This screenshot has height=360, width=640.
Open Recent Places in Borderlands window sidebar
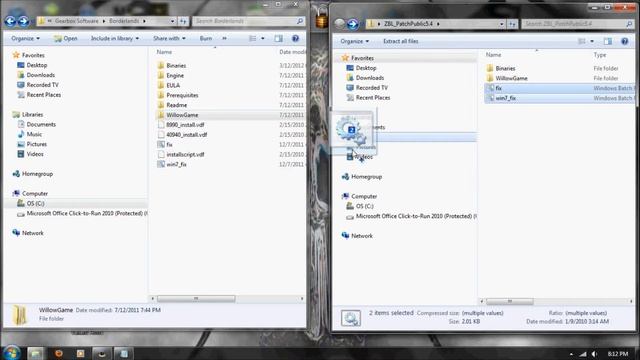44,95
